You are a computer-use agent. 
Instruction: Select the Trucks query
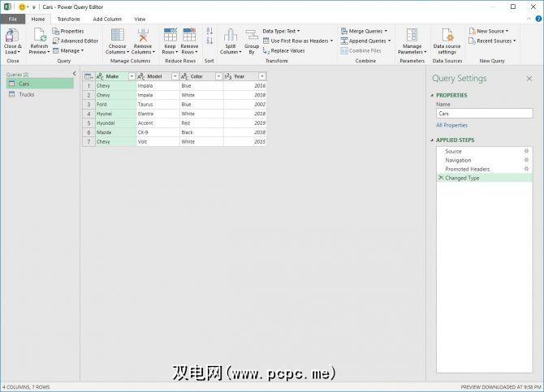tap(26, 95)
